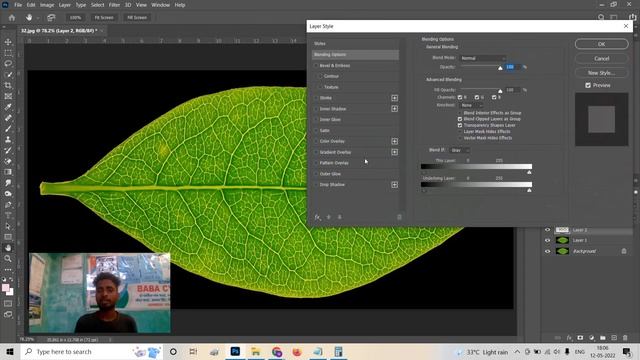Viewport: 640px width, 360px height.
Task: Select the Frame tool
Action: (8, 96)
